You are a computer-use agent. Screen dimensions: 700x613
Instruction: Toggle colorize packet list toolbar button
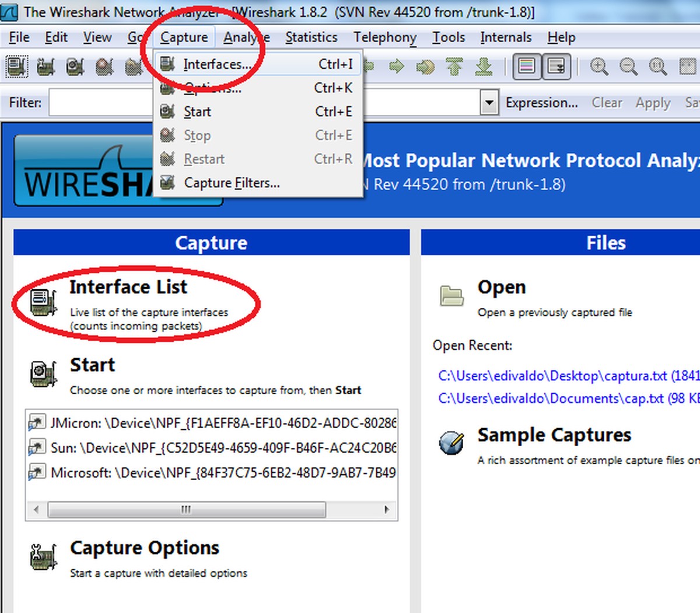pos(527,66)
